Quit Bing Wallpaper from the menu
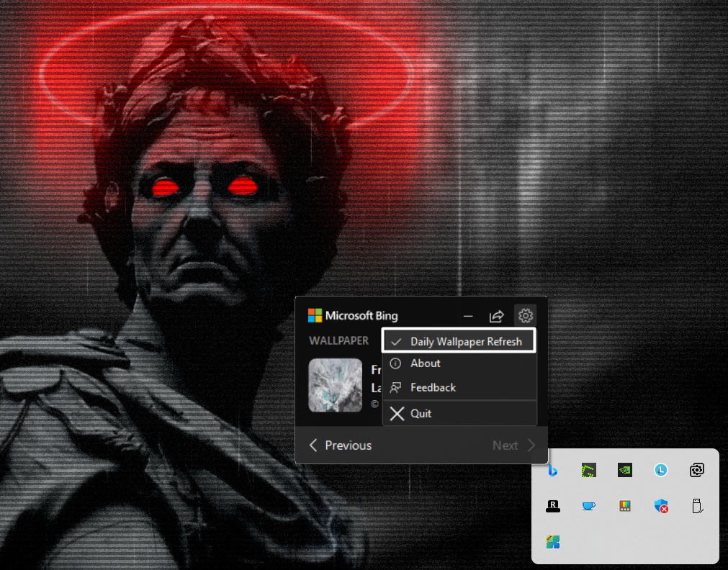The height and width of the screenshot is (570, 728). point(421,413)
